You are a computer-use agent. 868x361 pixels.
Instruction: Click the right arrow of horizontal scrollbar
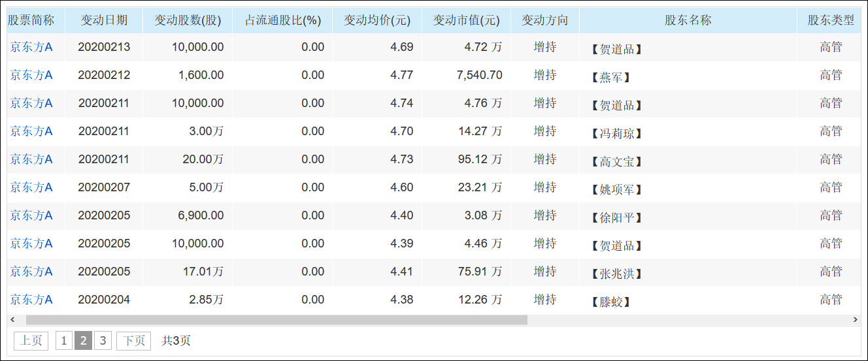pos(856,320)
